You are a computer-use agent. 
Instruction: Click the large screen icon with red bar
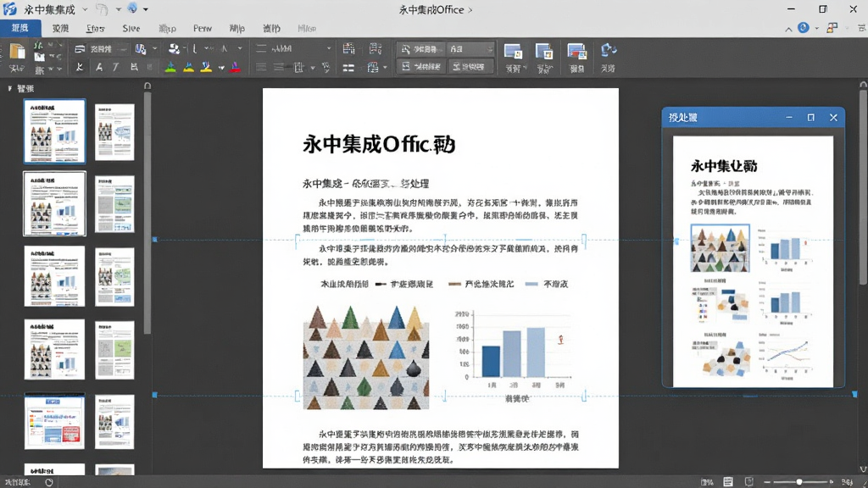point(576,52)
